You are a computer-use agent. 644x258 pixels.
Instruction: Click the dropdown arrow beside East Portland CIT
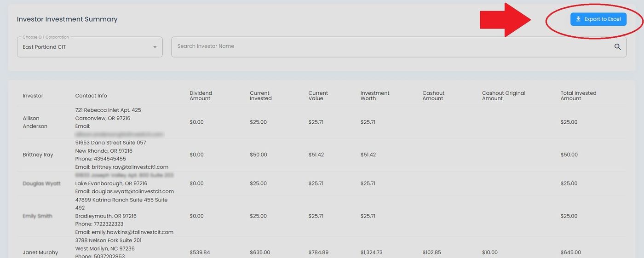click(x=155, y=47)
